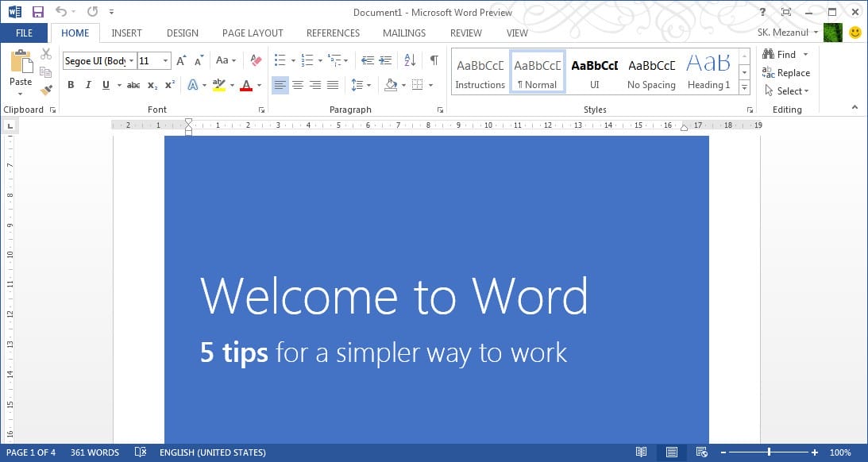Apply Text Effects glowing A icon
Image resolution: width=868 pixels, height=462 pixels.
(193, 85)
